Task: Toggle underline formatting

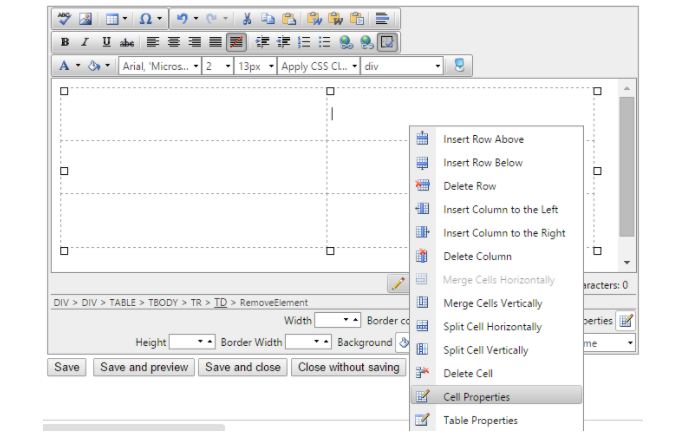Action: point(106,42)
